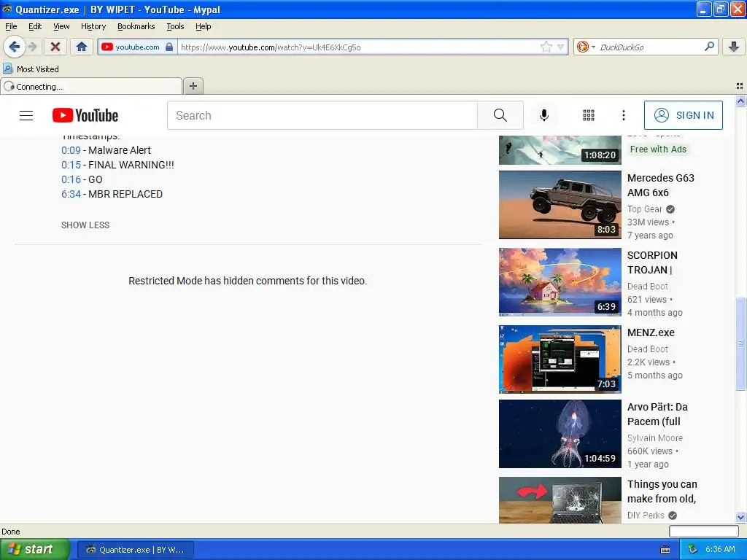Select the Connecting... browser tab
Screen dimensions: 747x560
91,87
